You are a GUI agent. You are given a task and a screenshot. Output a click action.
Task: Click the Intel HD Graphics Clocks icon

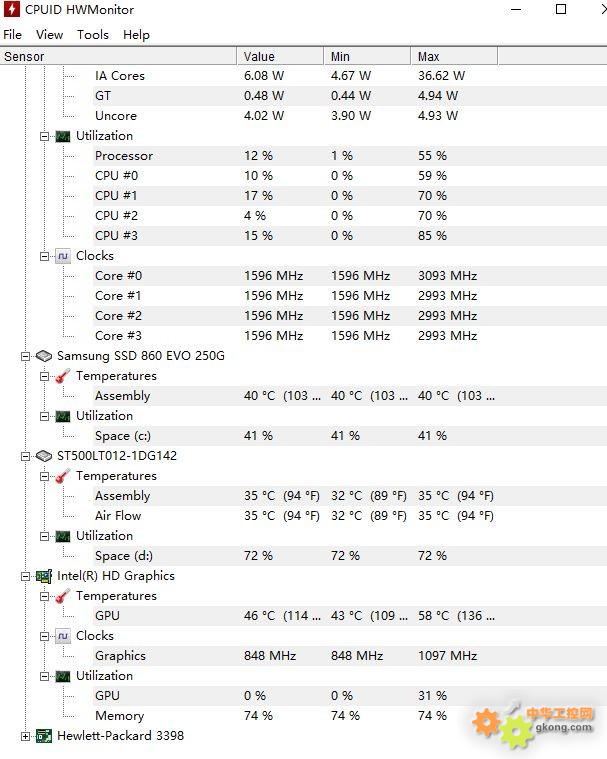click(x=63, y=636)
